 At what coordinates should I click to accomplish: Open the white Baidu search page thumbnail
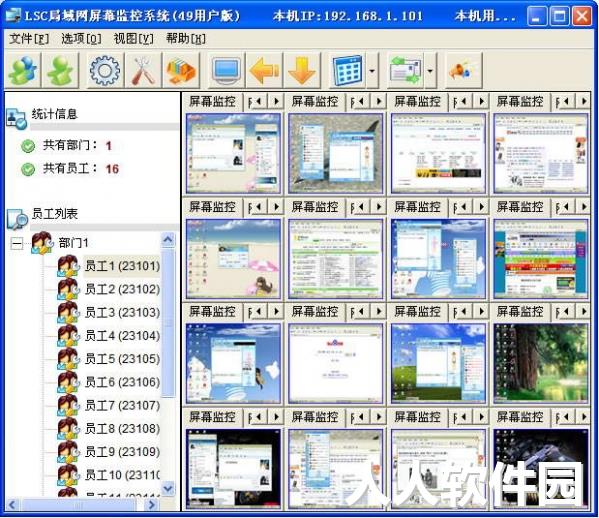click(335, 363)
